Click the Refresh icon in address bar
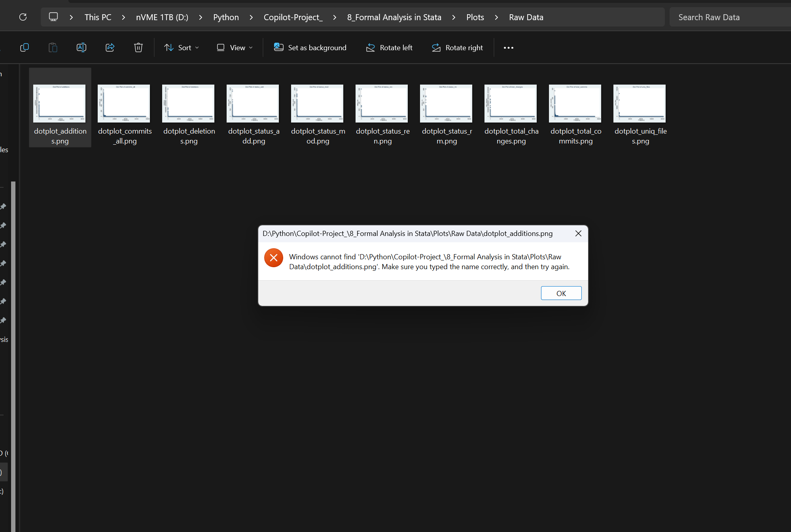 pos(23,17)
